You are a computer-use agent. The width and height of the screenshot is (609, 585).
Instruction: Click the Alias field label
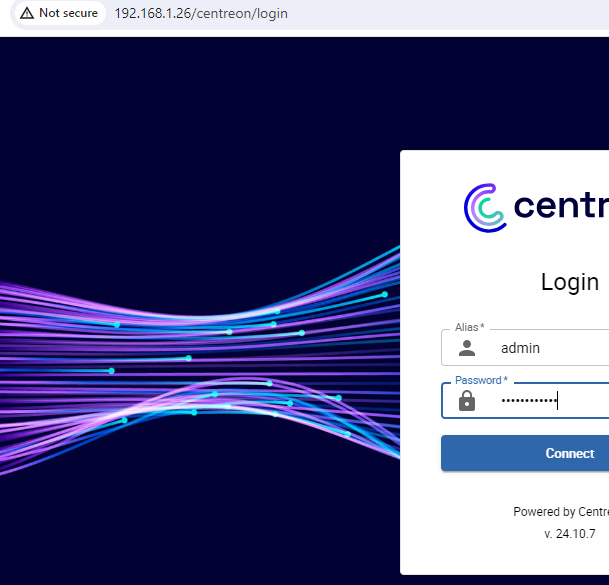(470, 327)
